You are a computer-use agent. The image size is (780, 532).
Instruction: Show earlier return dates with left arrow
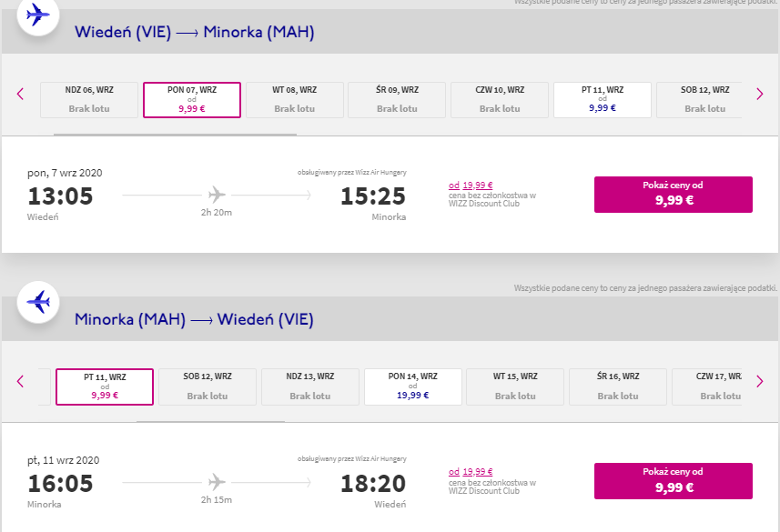[x=20, y=381]
